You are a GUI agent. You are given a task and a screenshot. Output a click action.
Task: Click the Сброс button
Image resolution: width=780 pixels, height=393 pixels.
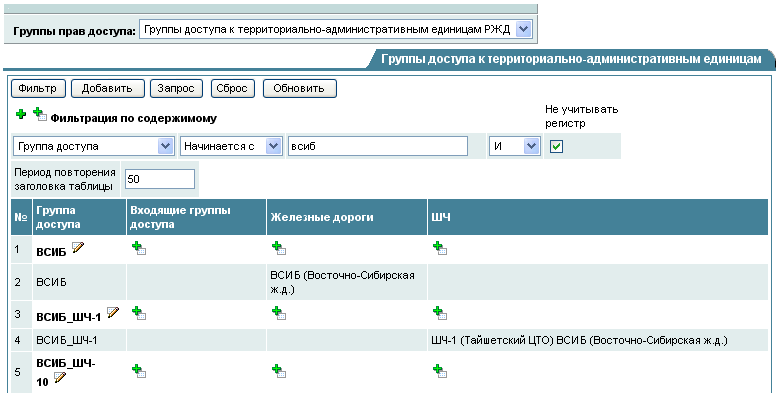click(232, 89)
